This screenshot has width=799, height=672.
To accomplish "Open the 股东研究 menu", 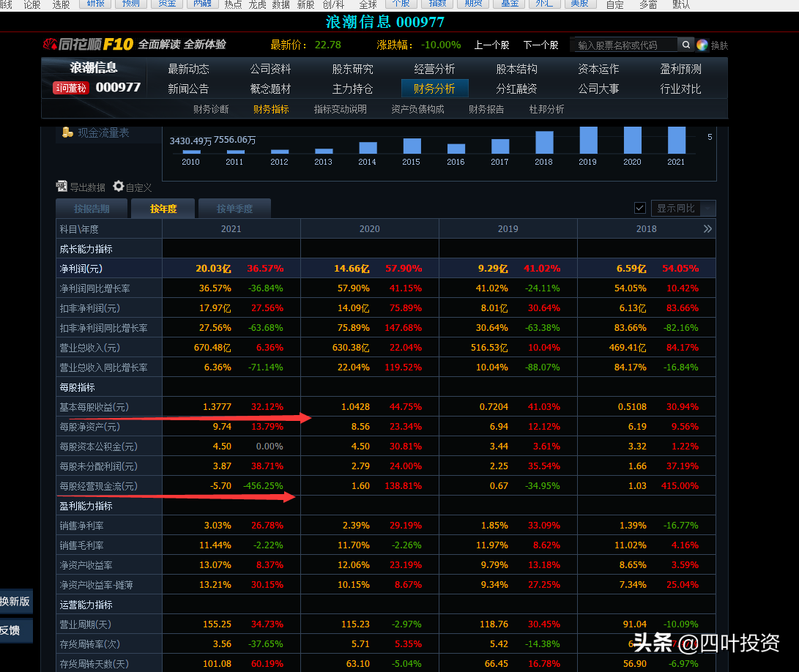I will click(x=352, y=69).
